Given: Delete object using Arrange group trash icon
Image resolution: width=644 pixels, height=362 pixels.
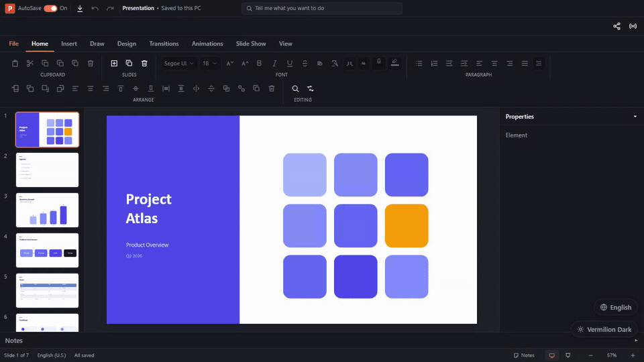Looking at the screenshot, I should coord(272,88).
